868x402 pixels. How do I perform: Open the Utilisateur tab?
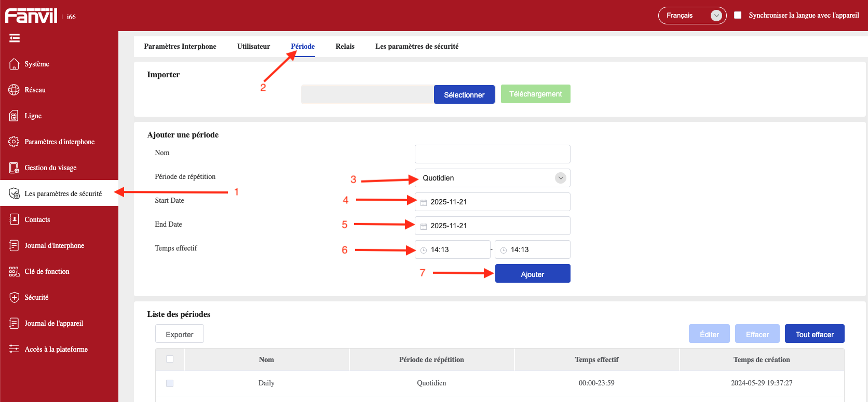pos(253,46)
